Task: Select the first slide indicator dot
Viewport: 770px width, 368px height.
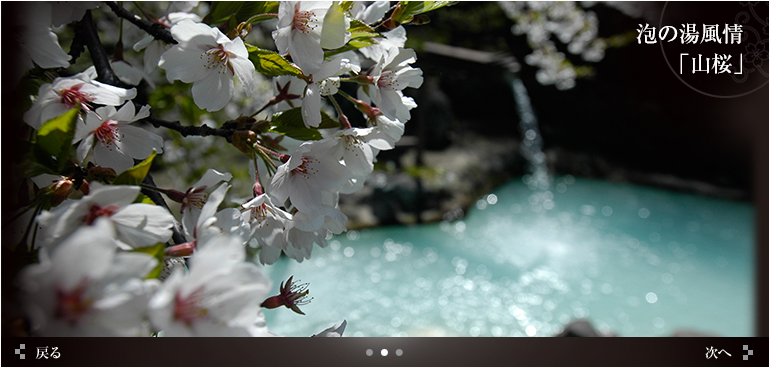Action: pos(369,352)
